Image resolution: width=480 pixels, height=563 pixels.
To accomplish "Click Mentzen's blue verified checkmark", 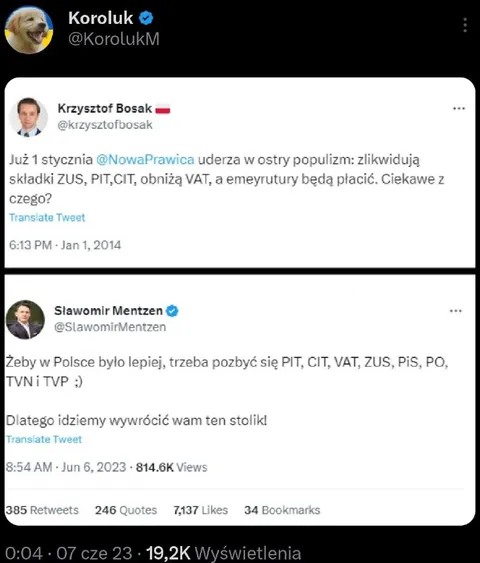I will point(172,311).
